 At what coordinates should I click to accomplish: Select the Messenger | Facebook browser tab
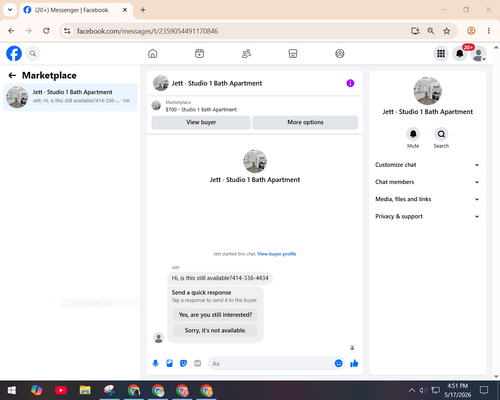click(x=76, y=10)
